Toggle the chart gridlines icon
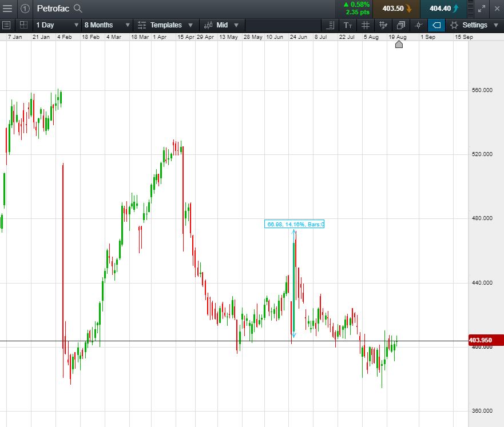The image size is (504, 427). (366, 25)
